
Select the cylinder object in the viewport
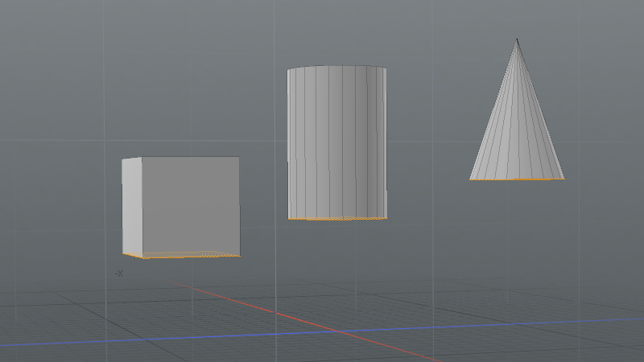tap(336, 143)
